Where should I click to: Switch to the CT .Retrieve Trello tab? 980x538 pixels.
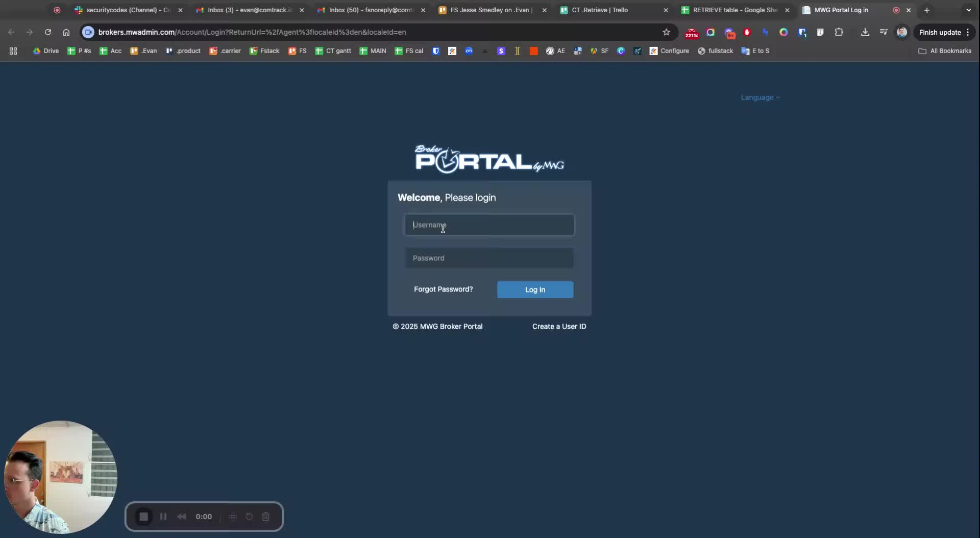click(x=612, y=10)
